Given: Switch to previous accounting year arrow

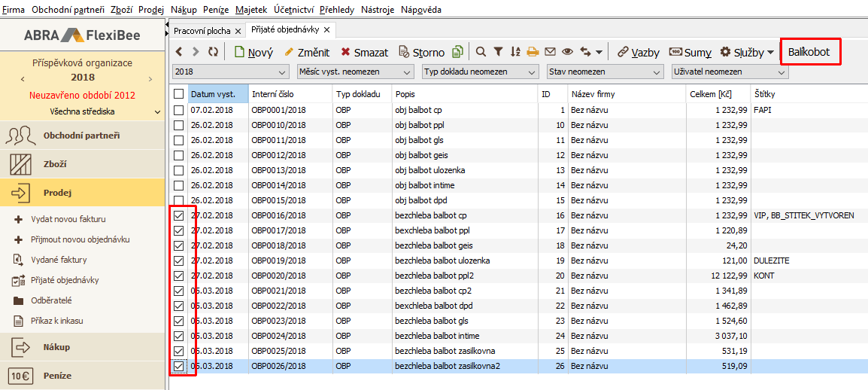Looking at the screenshot, I should point(23,78).
